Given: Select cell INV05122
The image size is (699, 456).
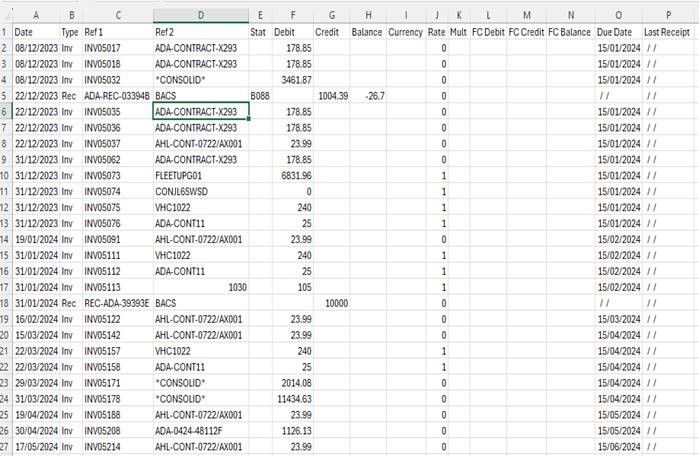Looking at the screenshot, I should tap(118, 319).
